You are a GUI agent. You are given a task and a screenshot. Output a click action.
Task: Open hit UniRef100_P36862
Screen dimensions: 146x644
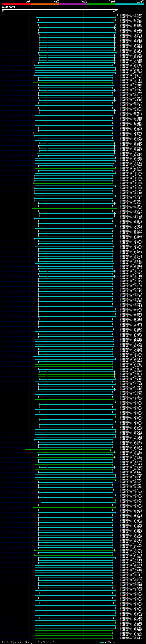131,17
